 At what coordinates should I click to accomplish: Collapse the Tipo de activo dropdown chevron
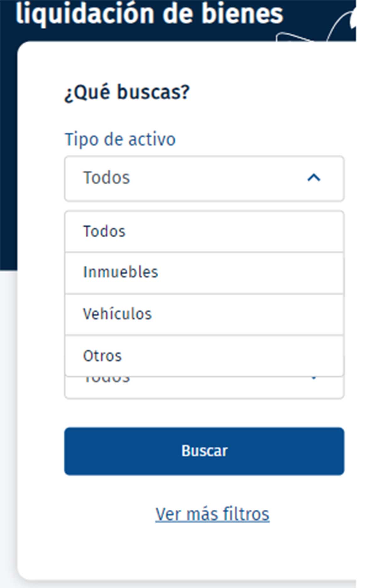(x=314, y=178)
